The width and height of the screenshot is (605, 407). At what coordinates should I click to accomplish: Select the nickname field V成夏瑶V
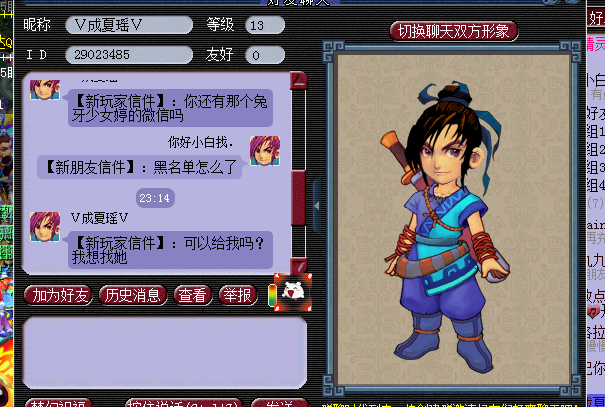pyautogui.click(x=129, y=25)
